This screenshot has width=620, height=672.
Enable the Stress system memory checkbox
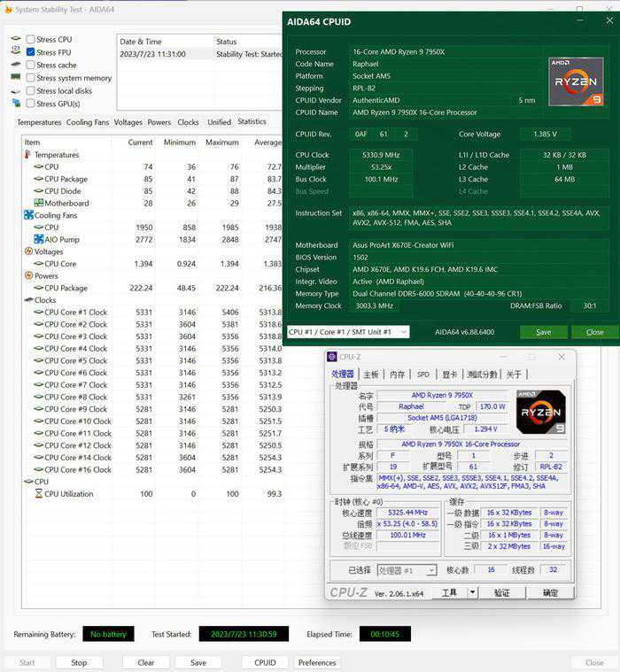pos(31,78)
